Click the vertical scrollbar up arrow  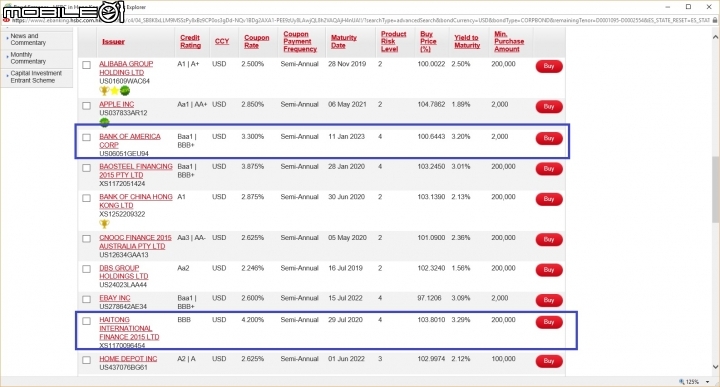point(715,36)
